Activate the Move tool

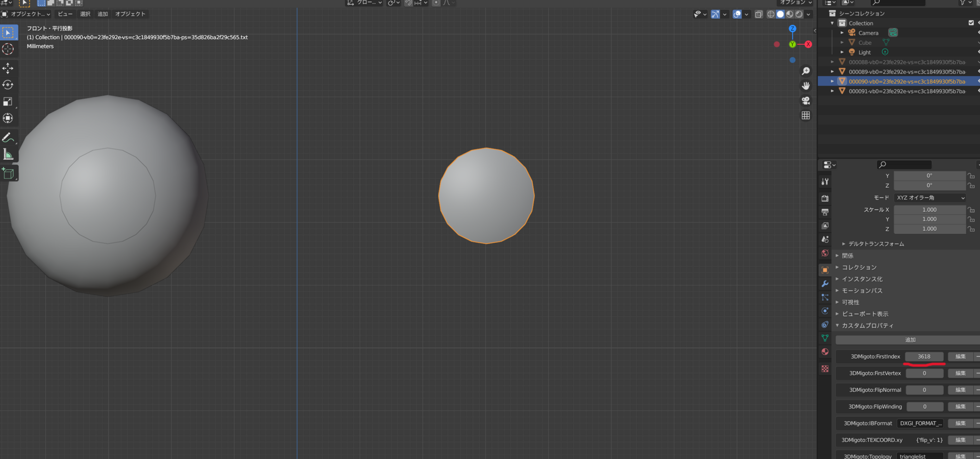[x=8, y=68]
